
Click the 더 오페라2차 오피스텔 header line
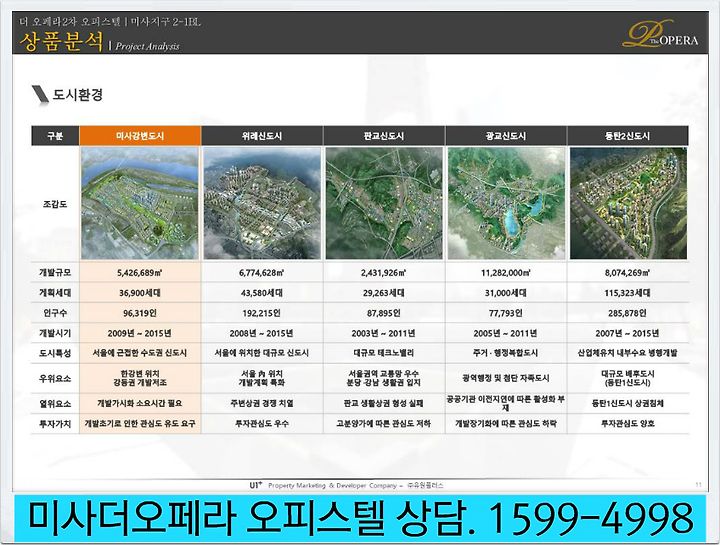[x=110, y=22]
